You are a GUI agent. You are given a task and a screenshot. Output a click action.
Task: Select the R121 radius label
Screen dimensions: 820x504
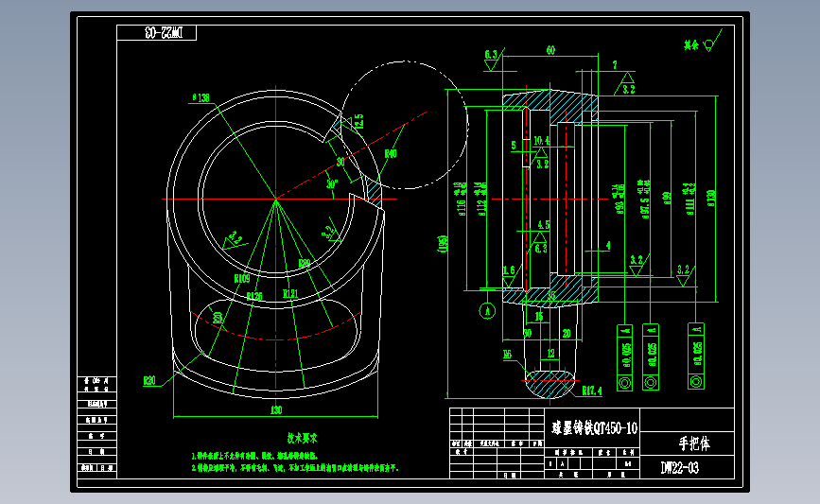point(290,294)
